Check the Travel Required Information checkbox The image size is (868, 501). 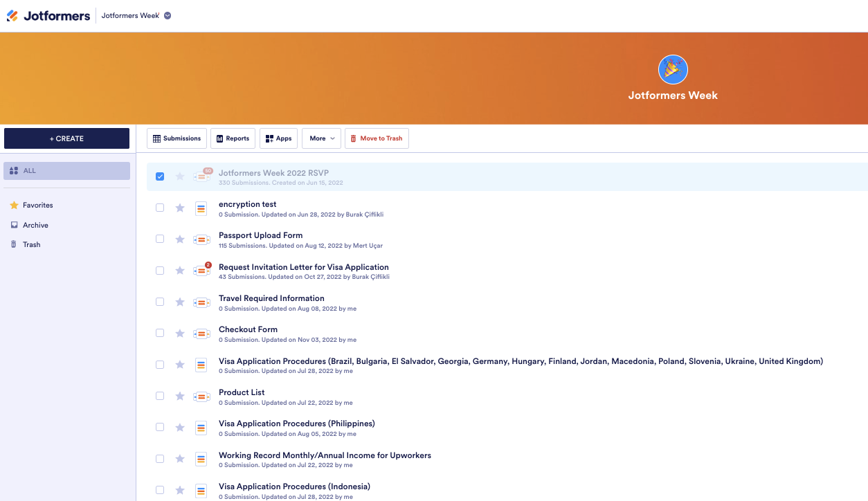click(x=160, y=302)
